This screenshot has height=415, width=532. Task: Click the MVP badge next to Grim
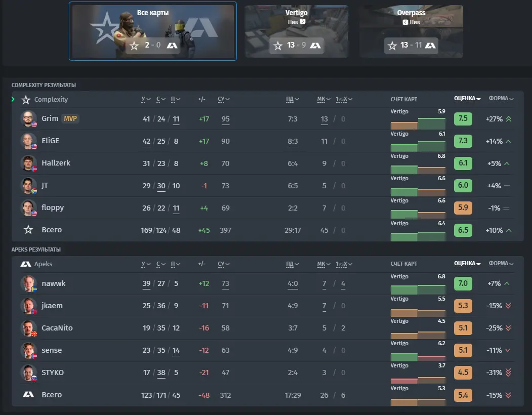click(70, 118)
